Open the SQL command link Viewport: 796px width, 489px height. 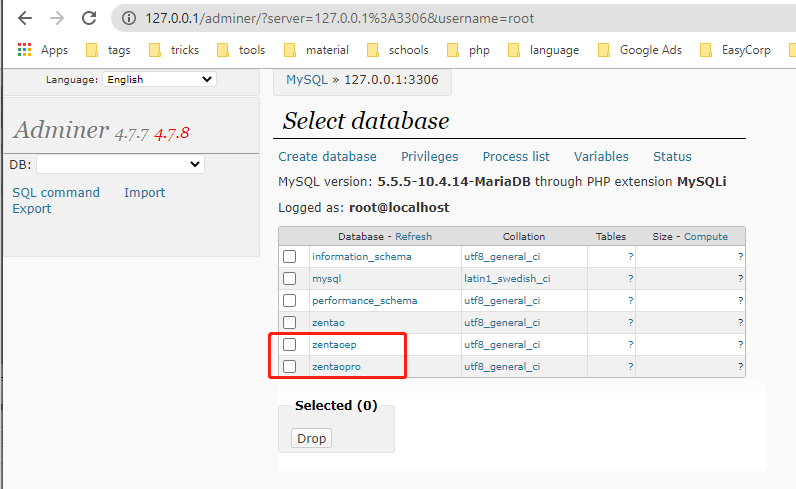click(56, 193)
